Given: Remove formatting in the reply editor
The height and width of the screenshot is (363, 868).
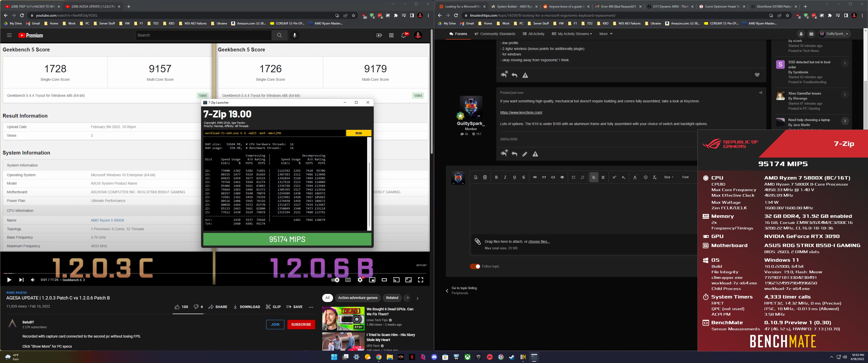Looking at the screenshot, I should (655, 177).
